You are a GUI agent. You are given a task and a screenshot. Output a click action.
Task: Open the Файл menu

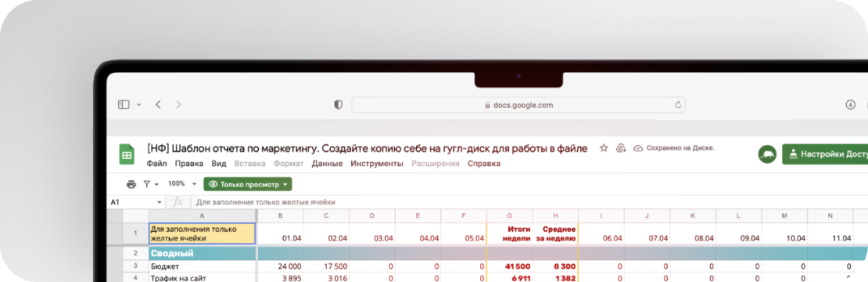click(157, 164)
